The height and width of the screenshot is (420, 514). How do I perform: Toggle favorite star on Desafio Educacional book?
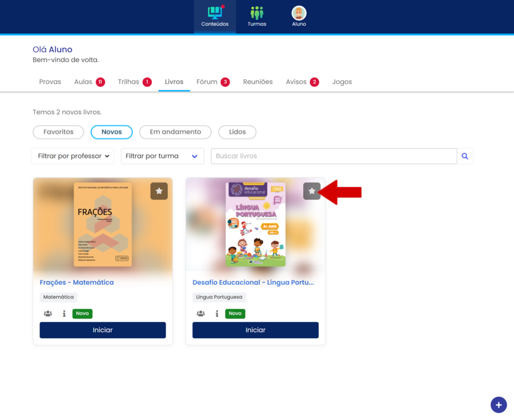[311, 191]
